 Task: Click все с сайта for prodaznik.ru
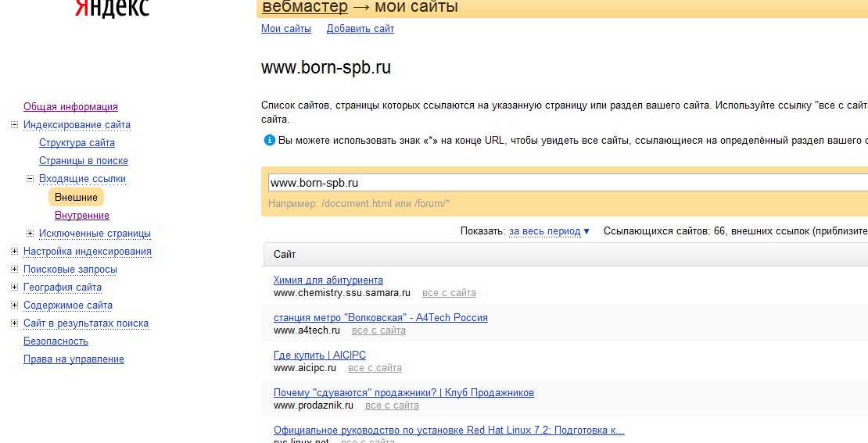(392, 406)
